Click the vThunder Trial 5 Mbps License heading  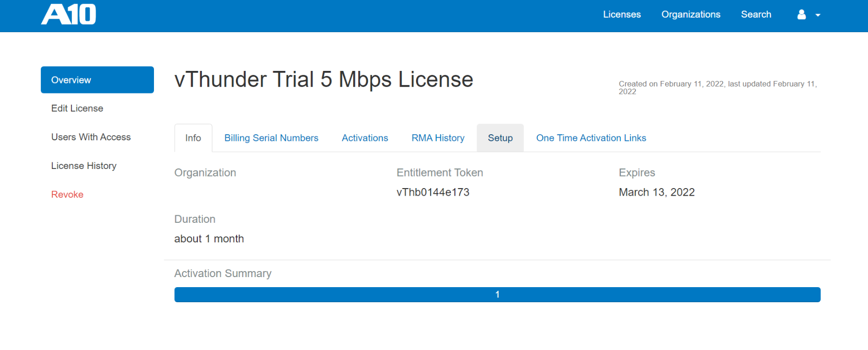tap(324, 79)
